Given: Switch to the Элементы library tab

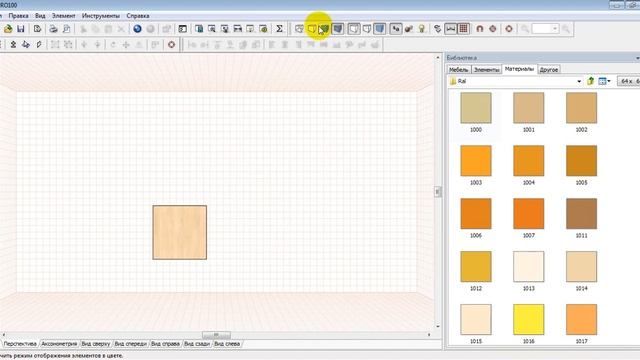Looking at the screenshot, I should (487, 70).
